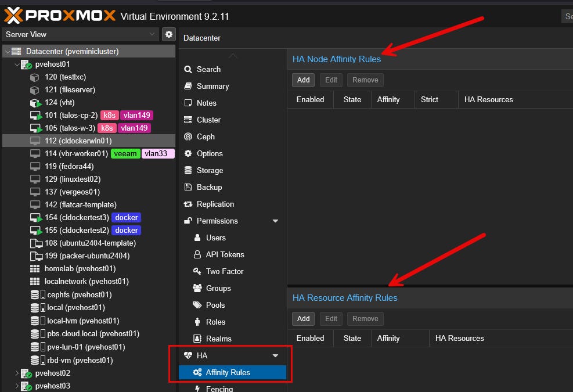Click the Users person icon
Screen dimensions: 573x392
[197, 238]
